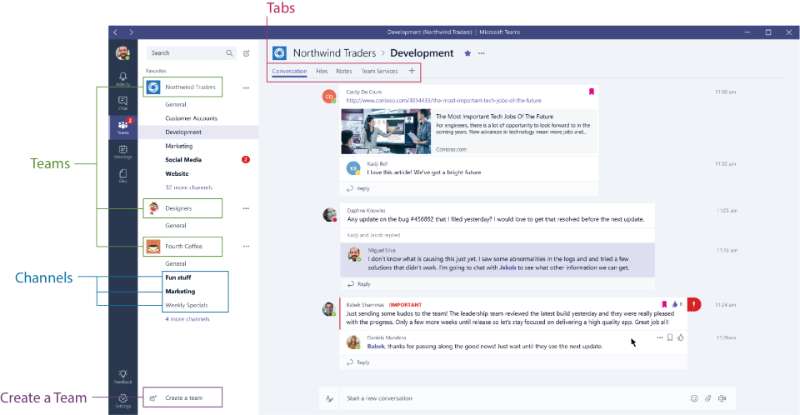This screenshot has height=415, width=800.
Task: Like Daniela's reply with the thumbs-up icon
Action: point(681,337)
